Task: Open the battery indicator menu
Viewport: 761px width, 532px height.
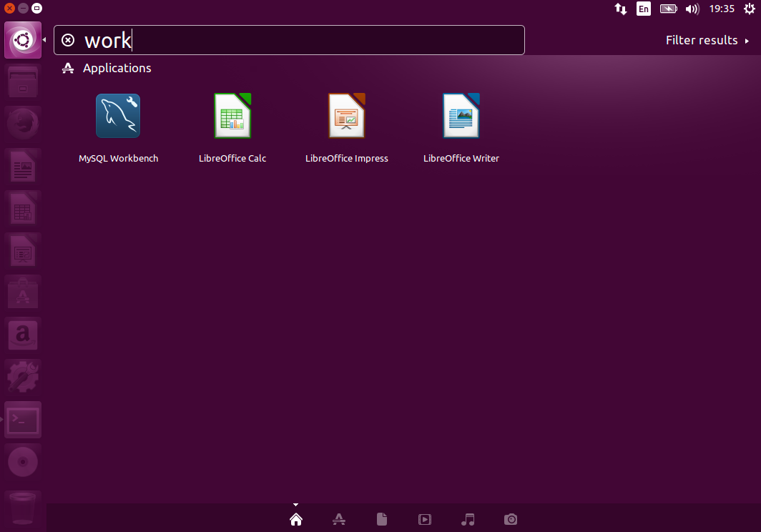Action: coord(668,9)
